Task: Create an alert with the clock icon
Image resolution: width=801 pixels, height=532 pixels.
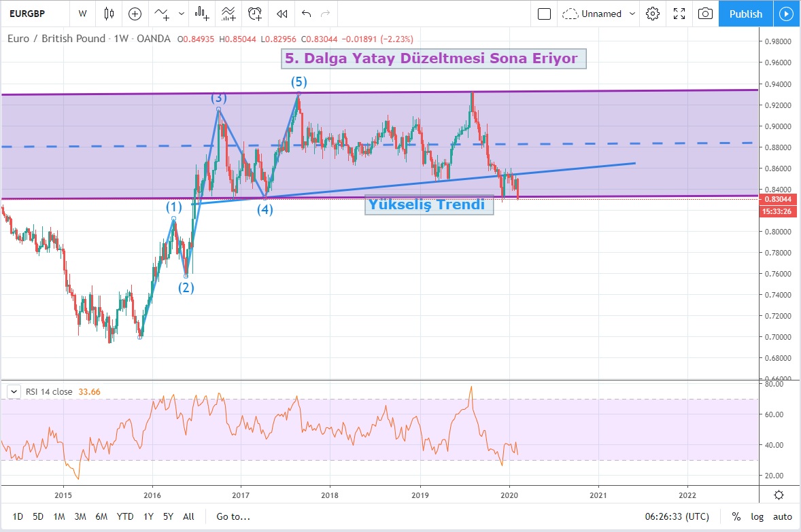Action: (255, 14)
